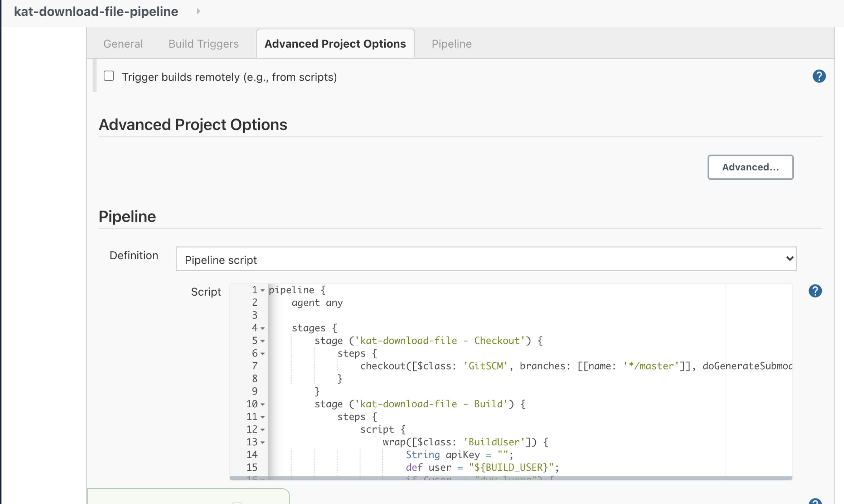Fold the steps block at line 11
This screenshot has width=844, height=504.
[263, 417]
